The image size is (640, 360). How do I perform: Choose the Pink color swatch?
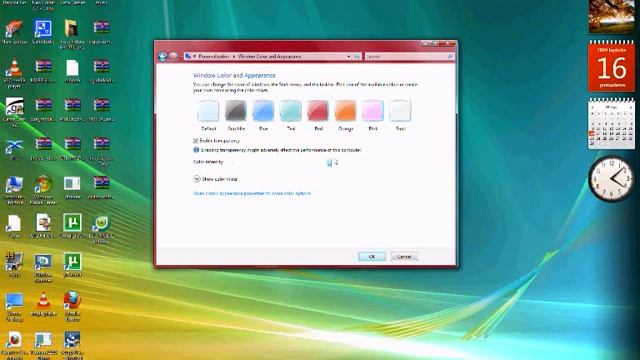coord(373,111)
